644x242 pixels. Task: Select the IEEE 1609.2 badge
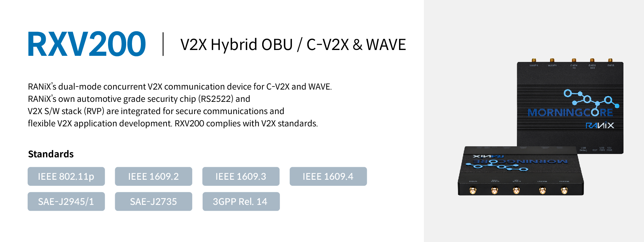[153, 176]
